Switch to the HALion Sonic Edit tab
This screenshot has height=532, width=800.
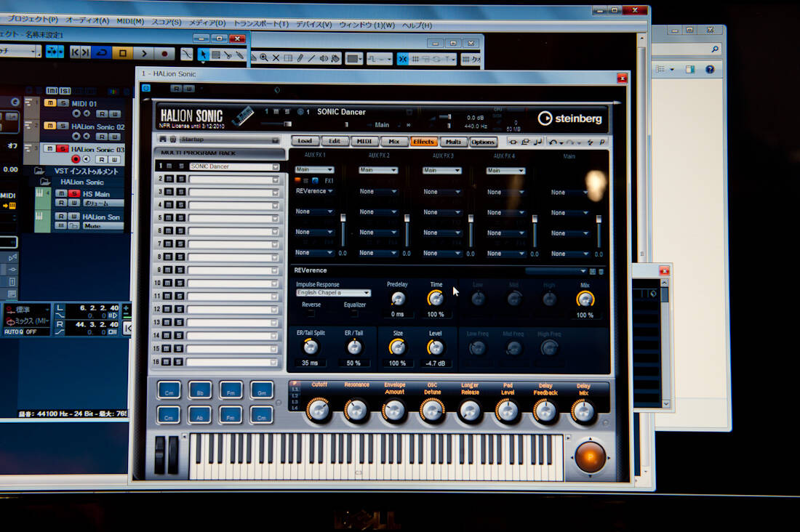click(x=335, y=141)
